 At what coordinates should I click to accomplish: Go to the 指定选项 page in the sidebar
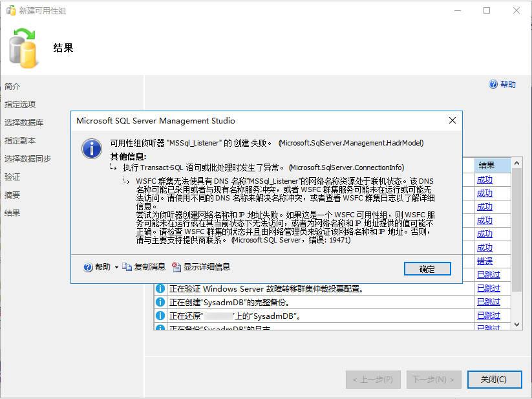click(x=20, y=105)
